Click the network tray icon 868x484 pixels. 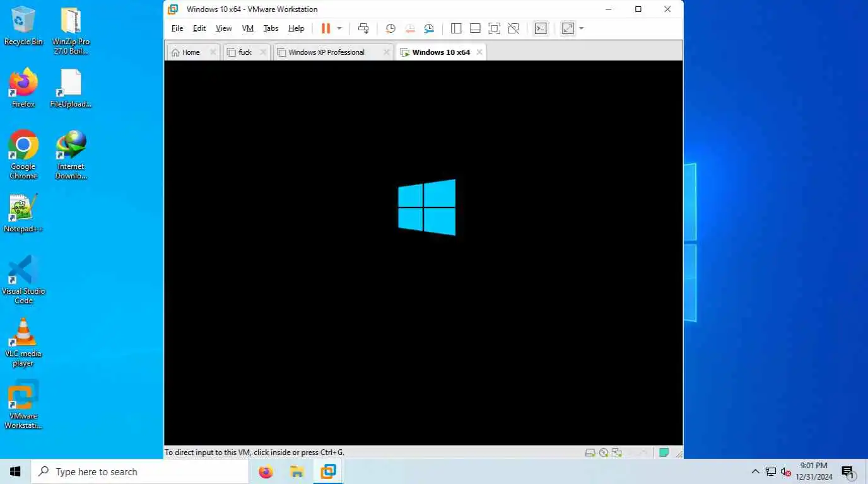pyautogui.click(x=770, y=471)
